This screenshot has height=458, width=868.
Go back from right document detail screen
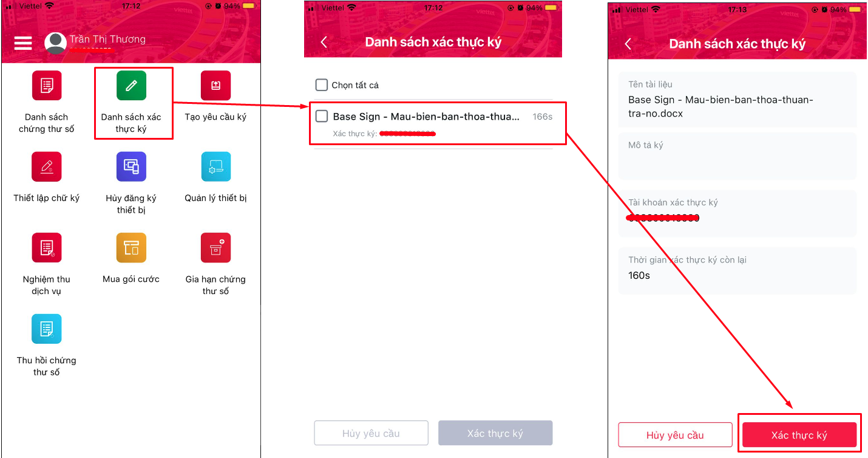(x=628, y=44)
